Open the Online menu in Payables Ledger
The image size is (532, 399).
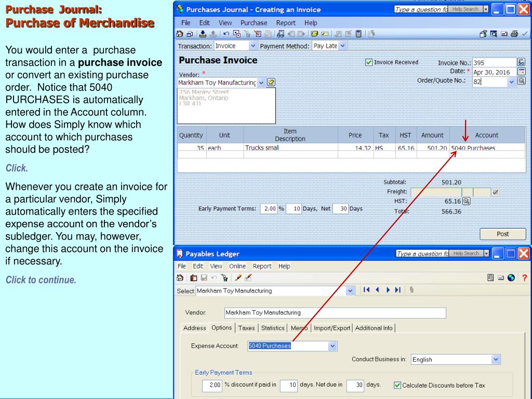[237, 267]
